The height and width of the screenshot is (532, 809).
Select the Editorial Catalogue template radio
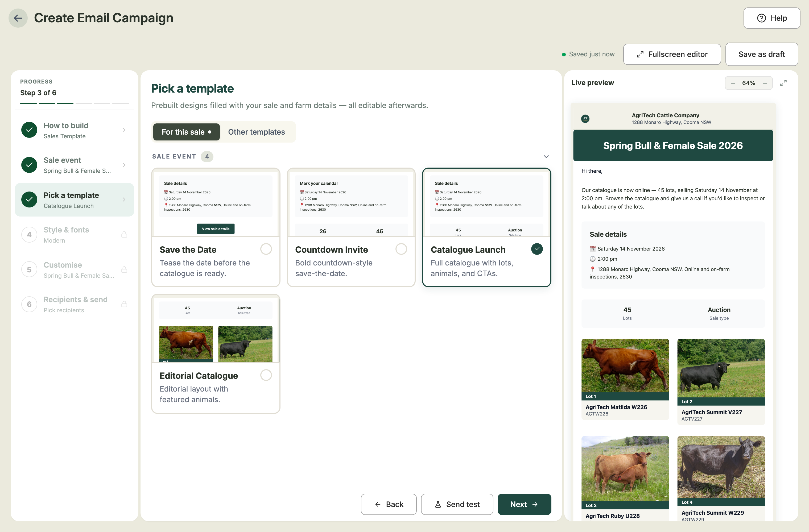pyautogui.click(x=266, y=375)
